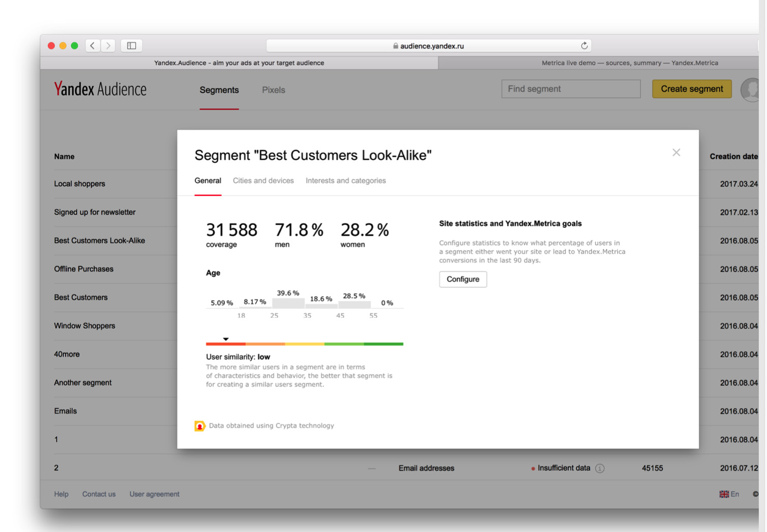767x532 pixels.
Task: Click the Create segment button
Action: pyautogui.click(x=692, y=89)
